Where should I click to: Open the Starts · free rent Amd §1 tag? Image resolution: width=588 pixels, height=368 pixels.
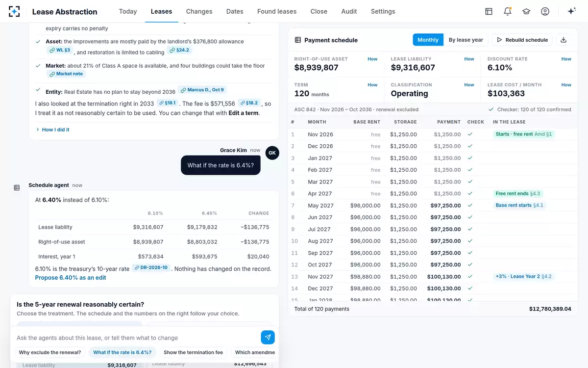523,134
